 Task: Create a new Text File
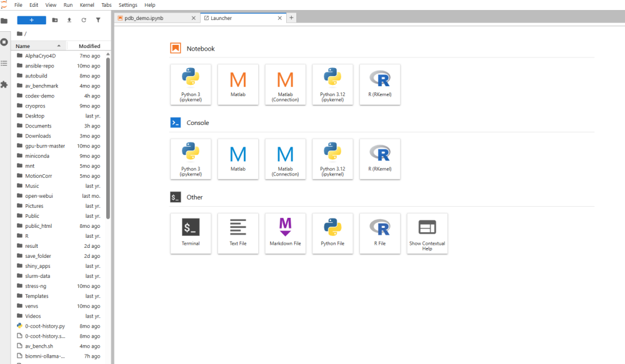coord(238,234)
